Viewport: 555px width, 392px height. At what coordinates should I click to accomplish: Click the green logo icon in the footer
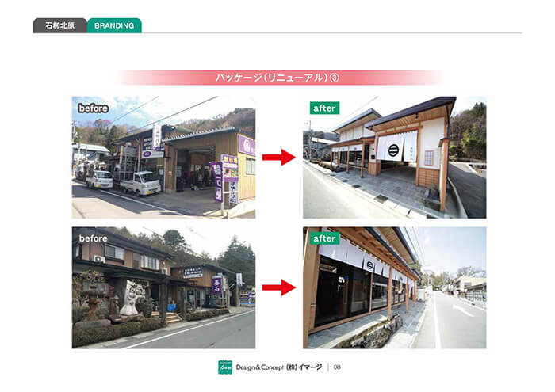[x=224, y=367]
